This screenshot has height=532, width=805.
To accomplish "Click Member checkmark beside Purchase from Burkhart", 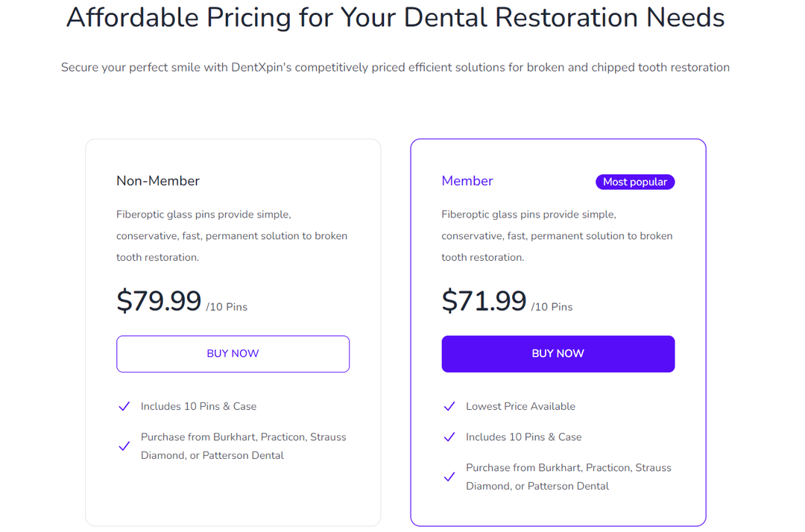I will [x=449, y=477].
